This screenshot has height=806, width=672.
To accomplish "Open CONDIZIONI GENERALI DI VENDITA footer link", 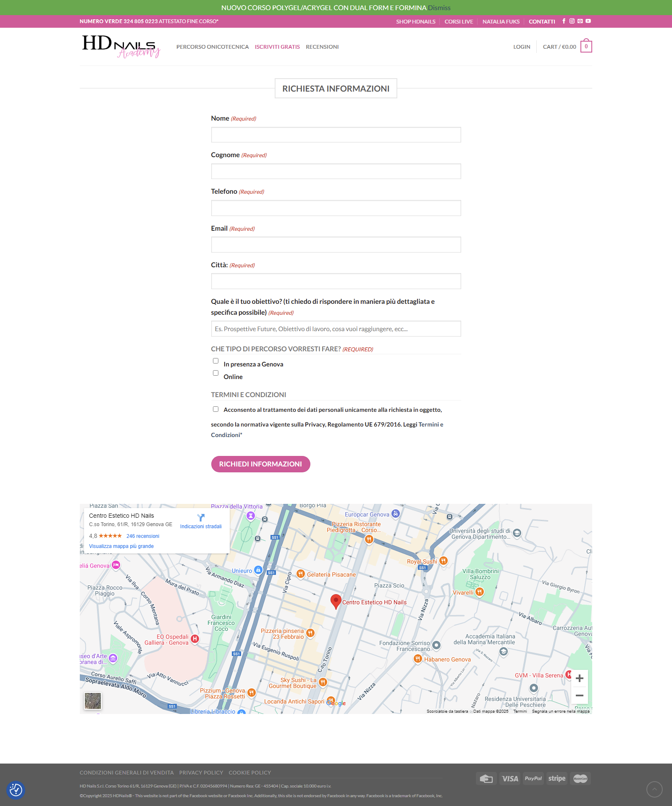I will coord(127,772).
